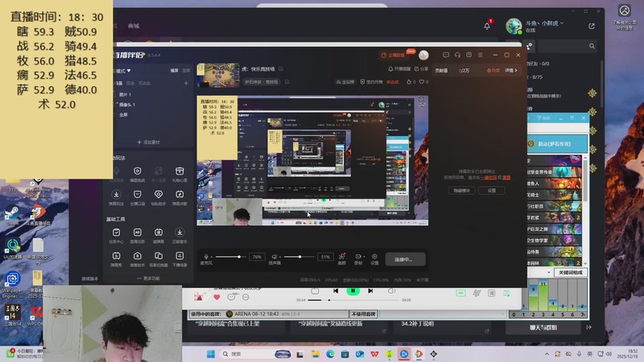Open 设置 in the bottom control bar
The height and width of the screenshot is (362, 644).
click(x=374, y=258)
